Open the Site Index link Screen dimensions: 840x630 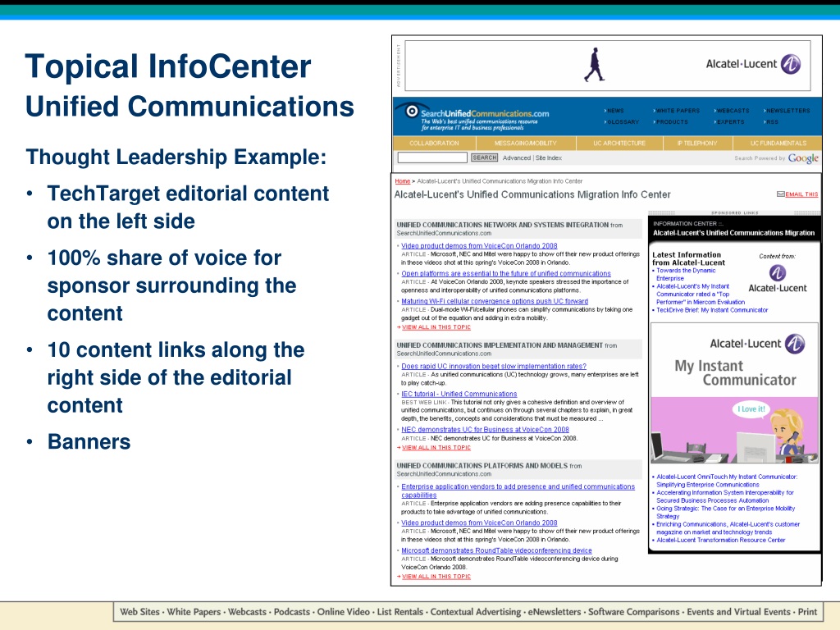[x=549, y=158]
